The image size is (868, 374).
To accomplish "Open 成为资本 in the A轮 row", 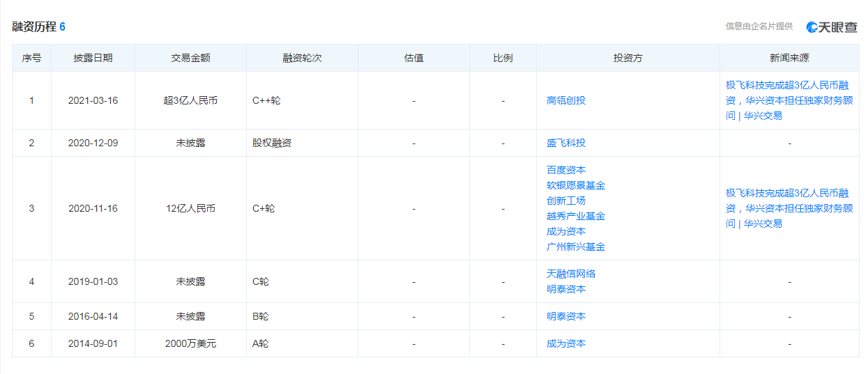I will coord(566,343).
